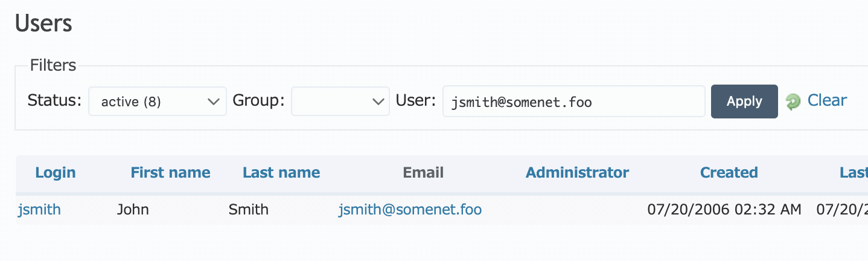Sort users by Last name column
868x261 pixels.
click(281, 173)
